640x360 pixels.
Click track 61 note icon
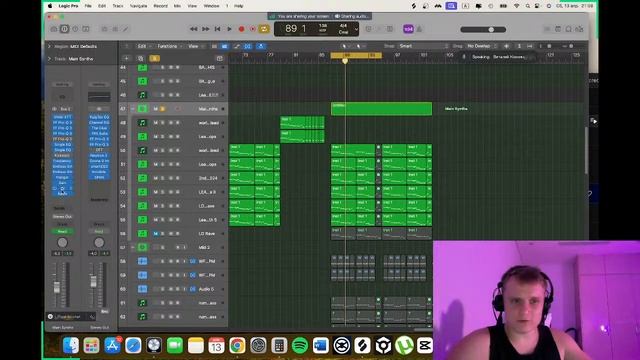142,303
